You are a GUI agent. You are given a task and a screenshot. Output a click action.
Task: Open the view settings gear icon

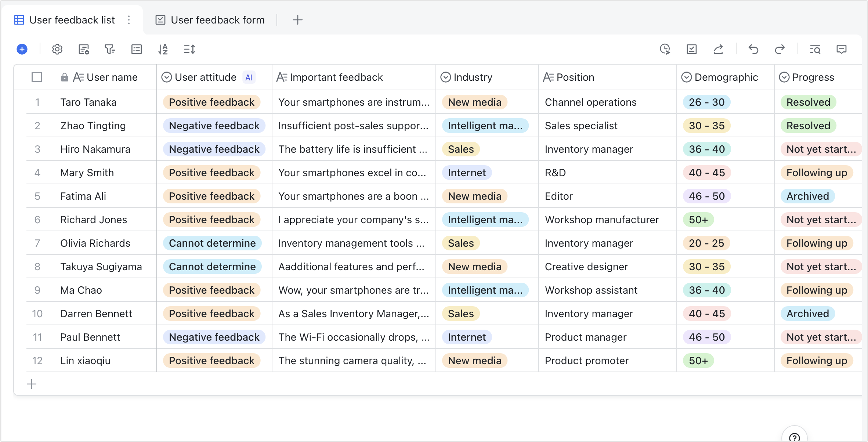click(57, 49)
